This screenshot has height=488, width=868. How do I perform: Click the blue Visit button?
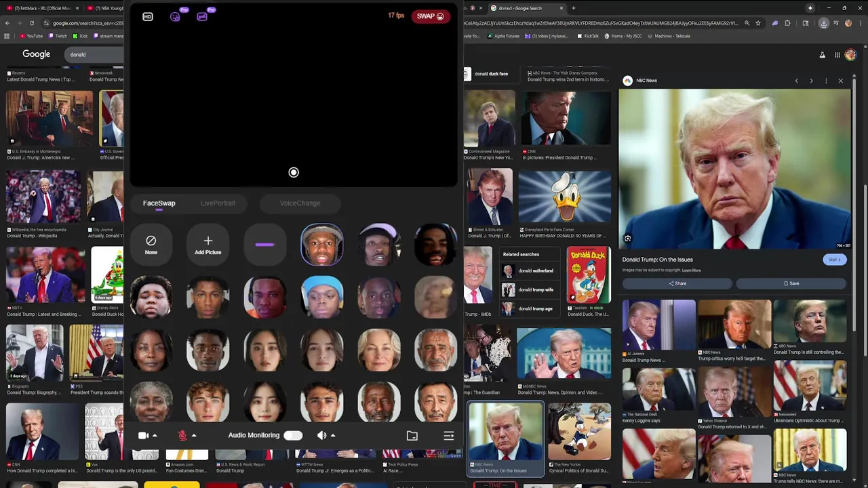[835, 260]
